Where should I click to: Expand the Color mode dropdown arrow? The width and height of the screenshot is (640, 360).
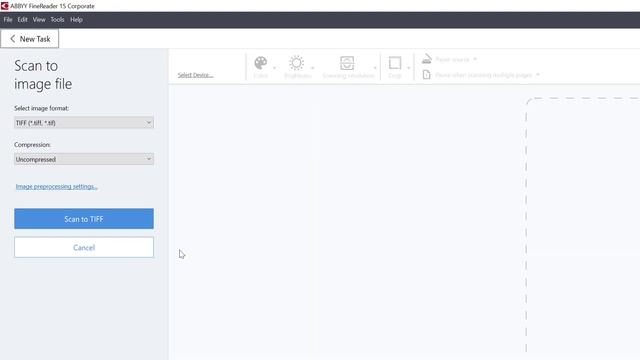[274, 68]
